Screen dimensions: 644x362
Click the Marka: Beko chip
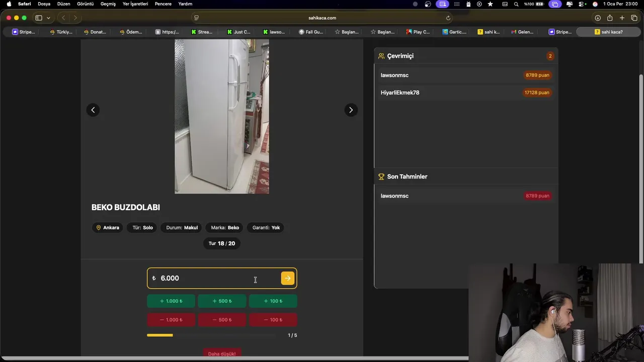coord(225,228)
